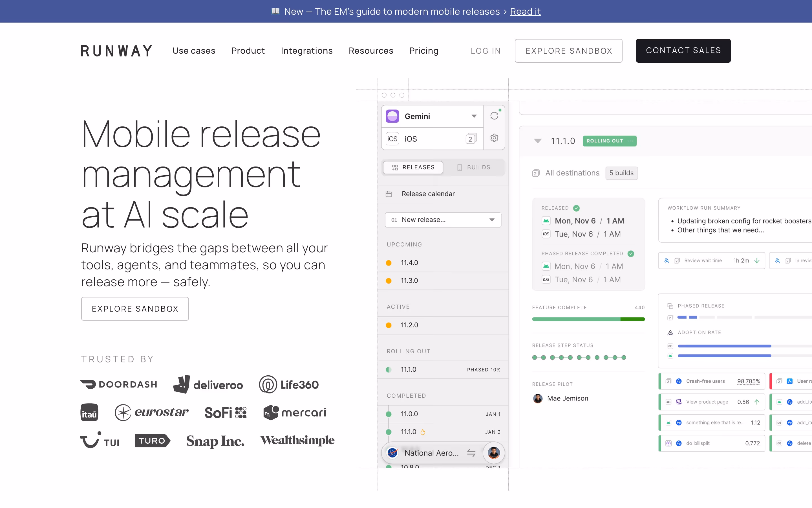Switch to the Releases tab

click(x=413, y=167)
